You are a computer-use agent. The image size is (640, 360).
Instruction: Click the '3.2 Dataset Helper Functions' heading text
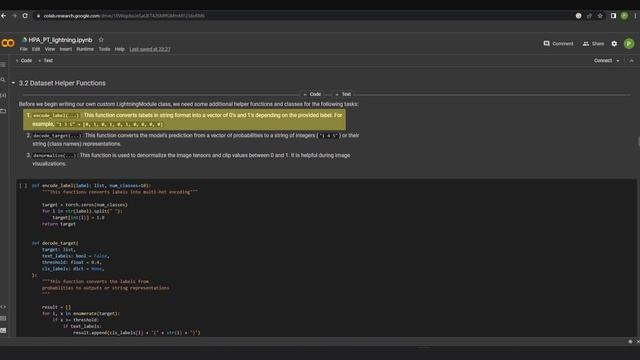click(x=62, y=83)
